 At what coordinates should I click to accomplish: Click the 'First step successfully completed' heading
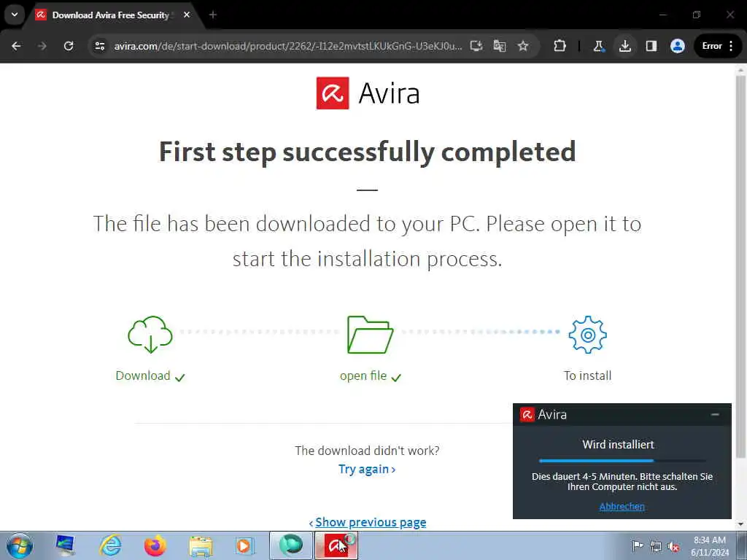coord(368,152)
